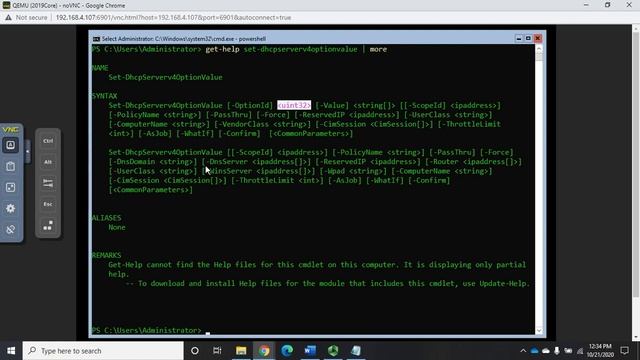Send Ctrl+Alt+Del from noVNC panel

click(48, 225)
